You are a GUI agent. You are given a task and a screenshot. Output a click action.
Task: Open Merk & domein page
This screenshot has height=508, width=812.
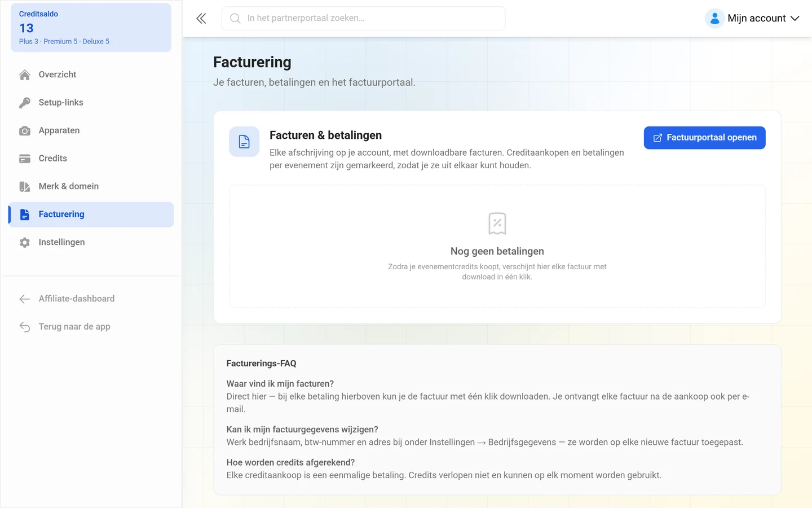point(91,187)
